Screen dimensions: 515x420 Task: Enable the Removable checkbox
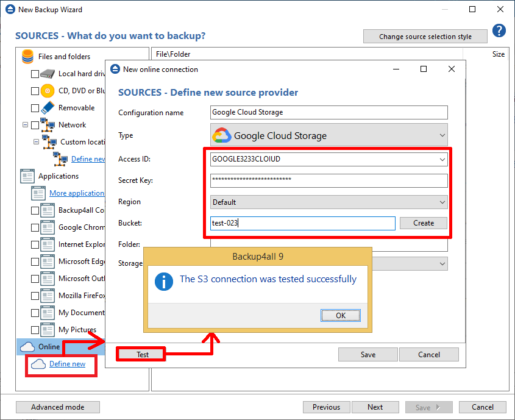35,108
